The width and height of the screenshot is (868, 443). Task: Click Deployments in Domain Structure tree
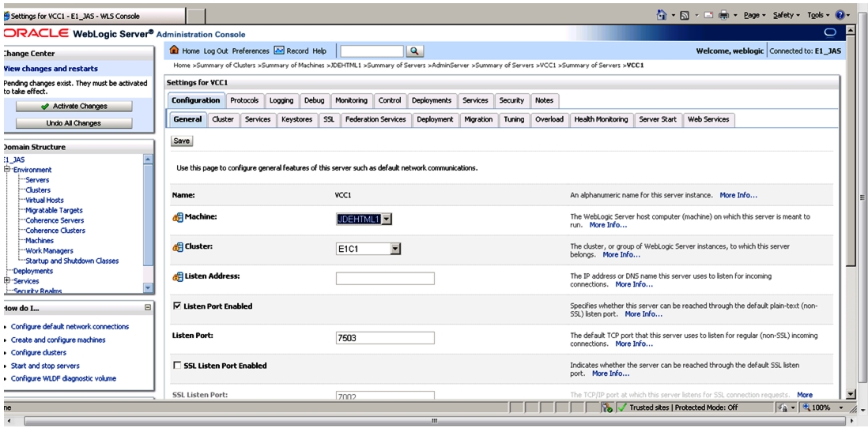(33, 271)
